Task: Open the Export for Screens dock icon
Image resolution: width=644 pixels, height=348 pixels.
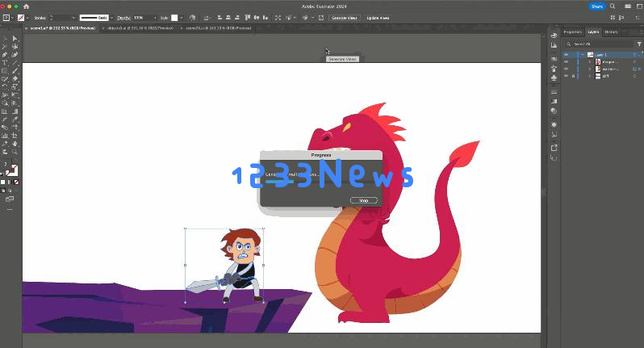Action: [554, 148]
